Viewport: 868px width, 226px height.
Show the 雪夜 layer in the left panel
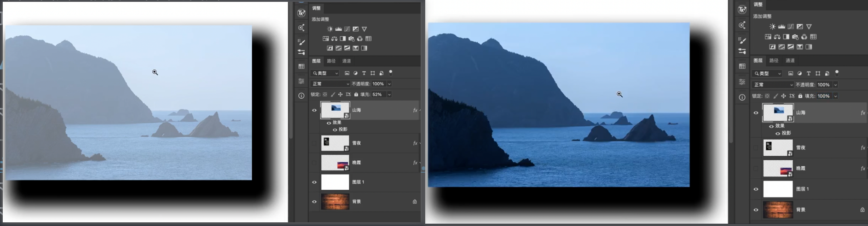tap(314, 143)
